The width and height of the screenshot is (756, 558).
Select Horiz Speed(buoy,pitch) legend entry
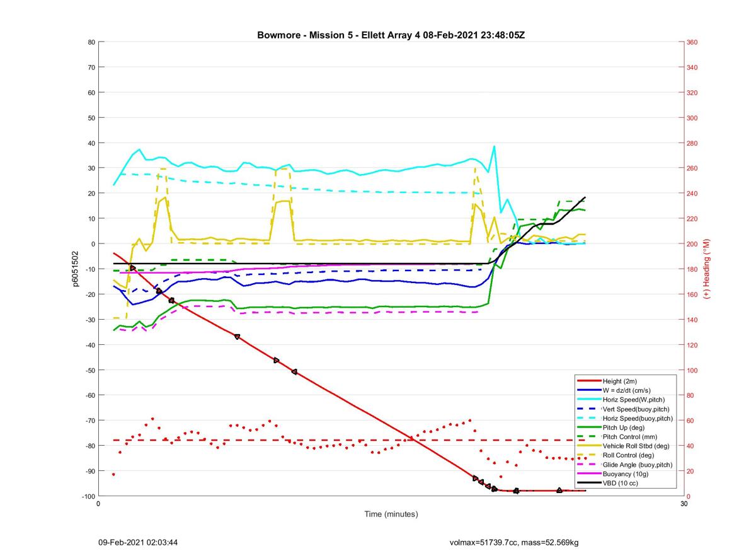624,418
